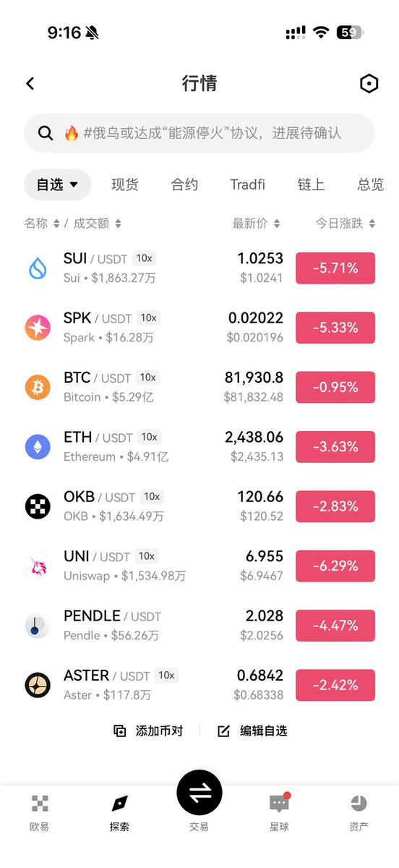Tap the ETH -3.63% change badge
This screenshot has height=868, width=399.
click(x=335, y=446)
